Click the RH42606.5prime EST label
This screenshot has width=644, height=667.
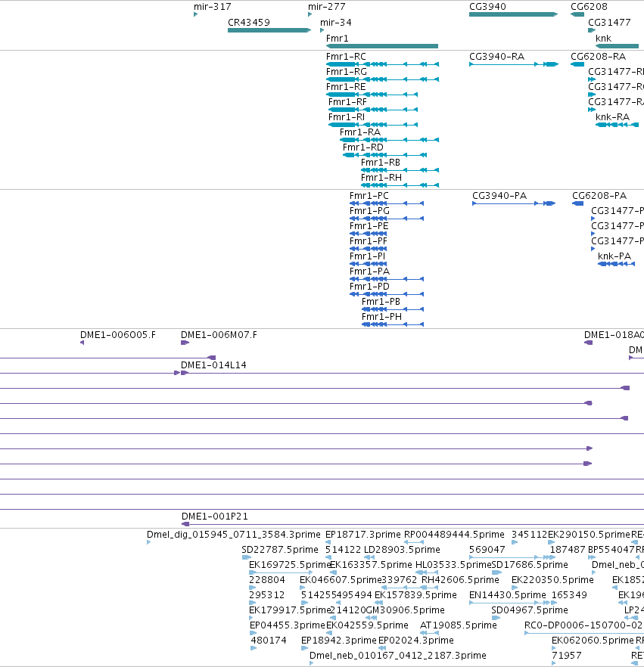(x=460, y=580)
